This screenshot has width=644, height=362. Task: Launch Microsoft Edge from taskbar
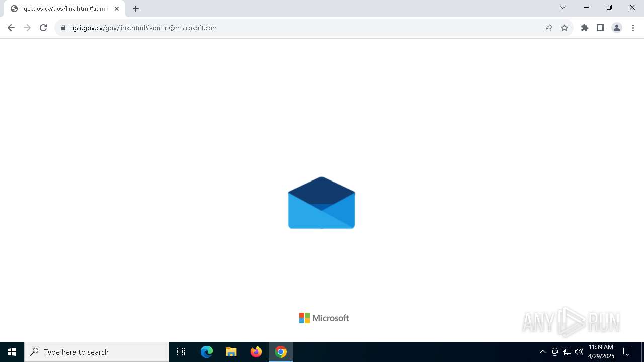pos(207,352)
